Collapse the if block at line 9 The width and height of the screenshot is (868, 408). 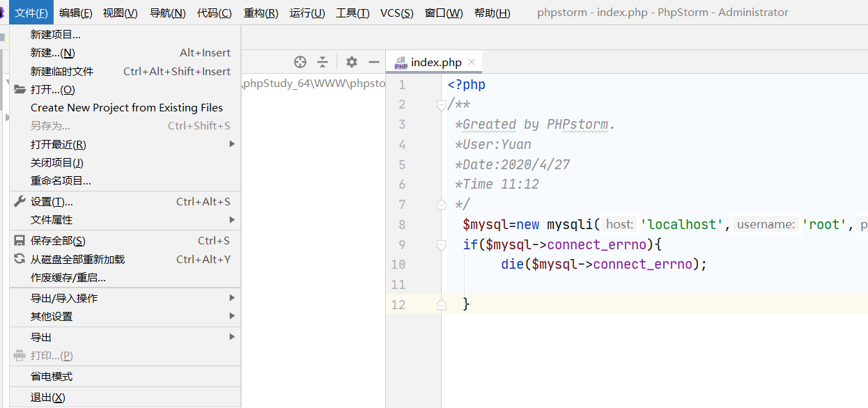tap(441, 245)
